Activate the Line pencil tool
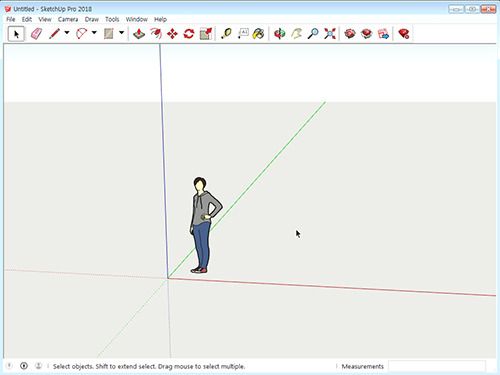 54,34
